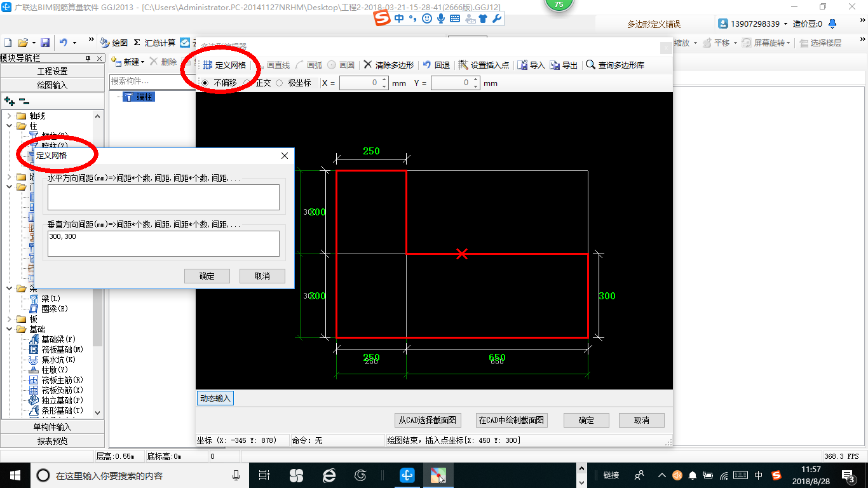868x488 pixels.
Task: Collapse the 柱 column folder
Action: coord(9,126)
